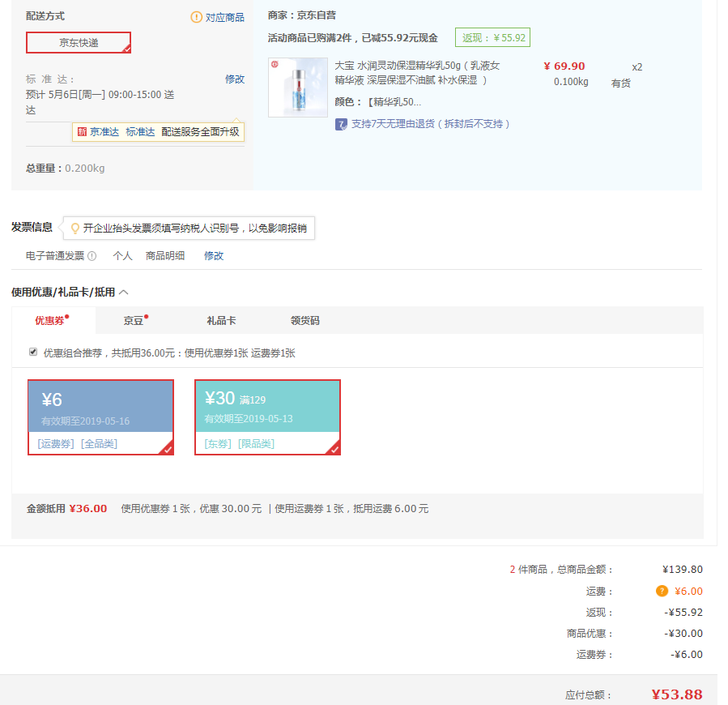This screenshot has height=705, width=728.
Task: Click the red 新 badge icon
Action: coord(82,132)
